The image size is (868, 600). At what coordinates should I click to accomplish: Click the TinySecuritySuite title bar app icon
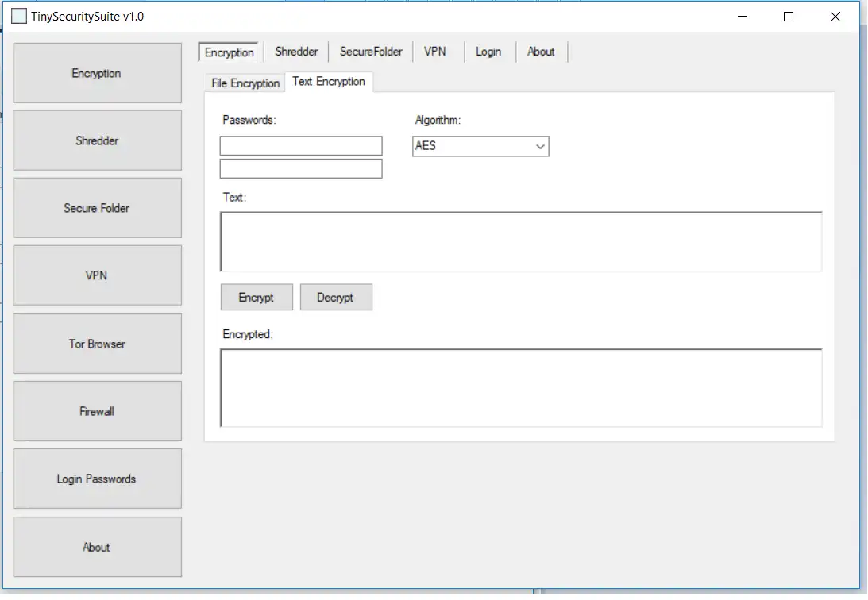tap(19, 16)
